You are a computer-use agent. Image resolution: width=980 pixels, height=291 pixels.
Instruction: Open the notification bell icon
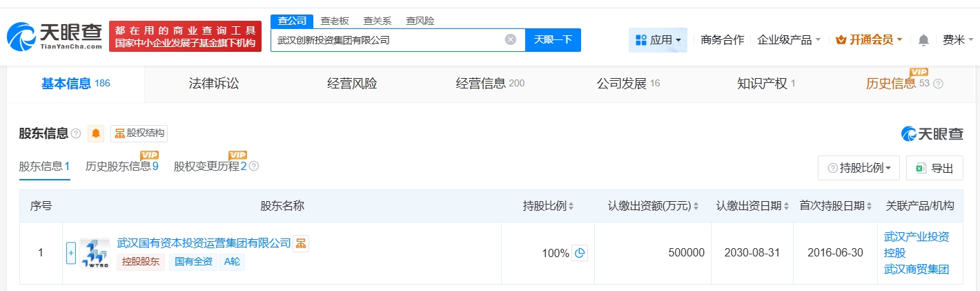pyautogui.click(x=923, y=40)
